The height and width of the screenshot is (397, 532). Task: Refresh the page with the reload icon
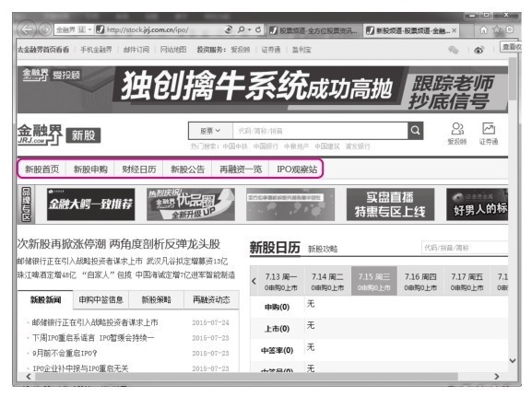258,29
